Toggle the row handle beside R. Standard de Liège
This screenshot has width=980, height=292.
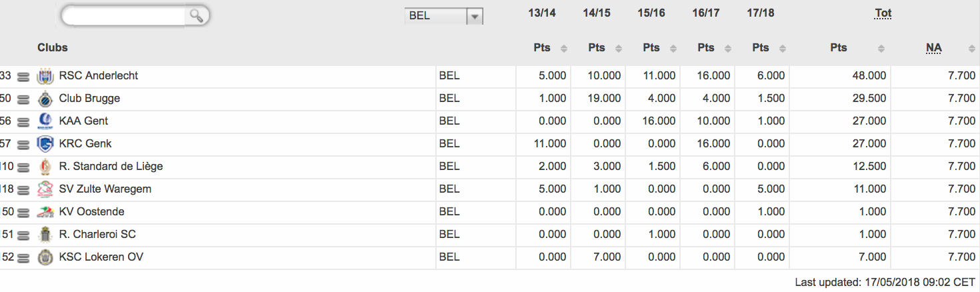tap(23, 167)
